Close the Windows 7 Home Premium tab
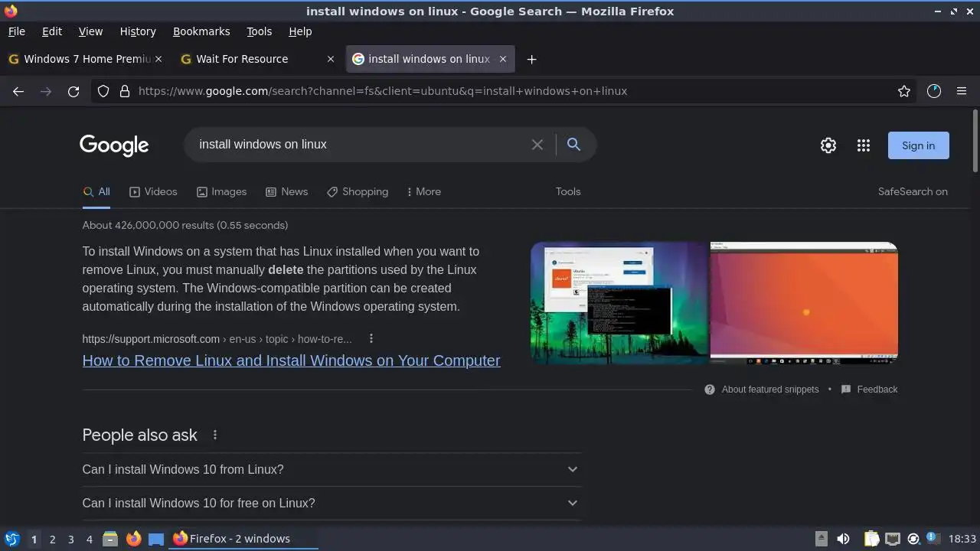 [x=158, y=59]
